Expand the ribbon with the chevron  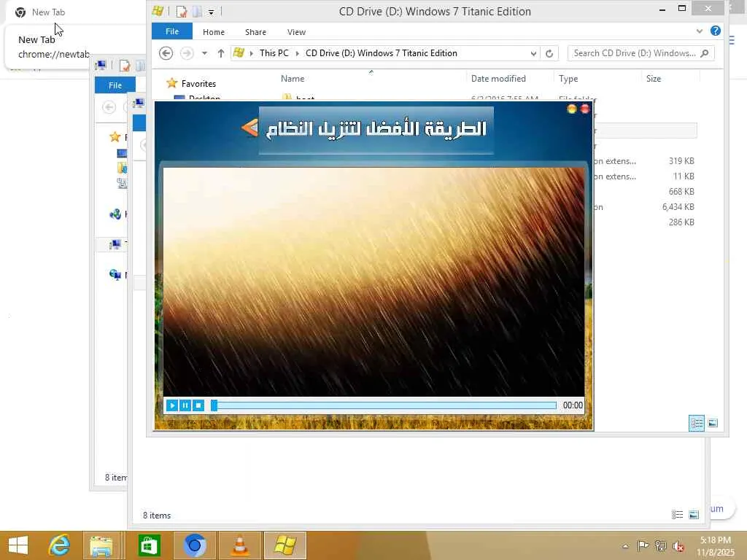click(700, 31)
